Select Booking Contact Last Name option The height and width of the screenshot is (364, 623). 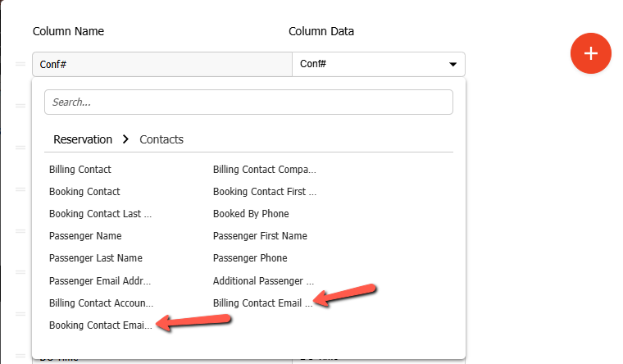(x=100, y=214)
